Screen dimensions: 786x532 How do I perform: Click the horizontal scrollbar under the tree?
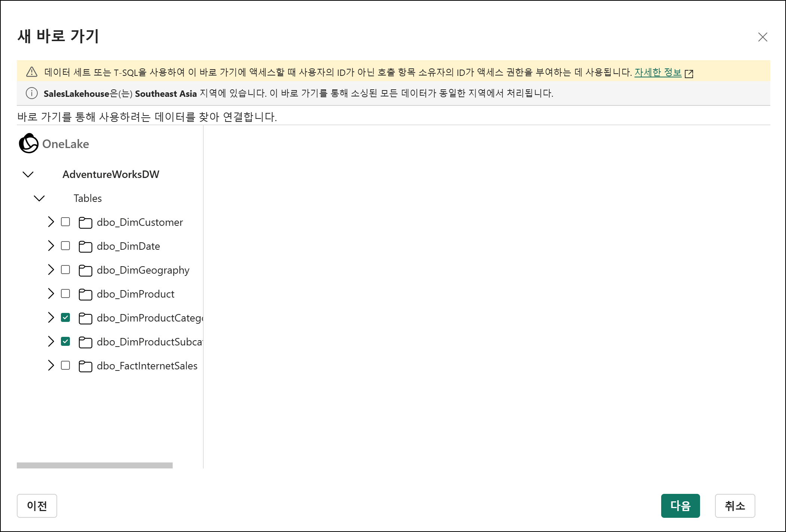click(95, 465)
